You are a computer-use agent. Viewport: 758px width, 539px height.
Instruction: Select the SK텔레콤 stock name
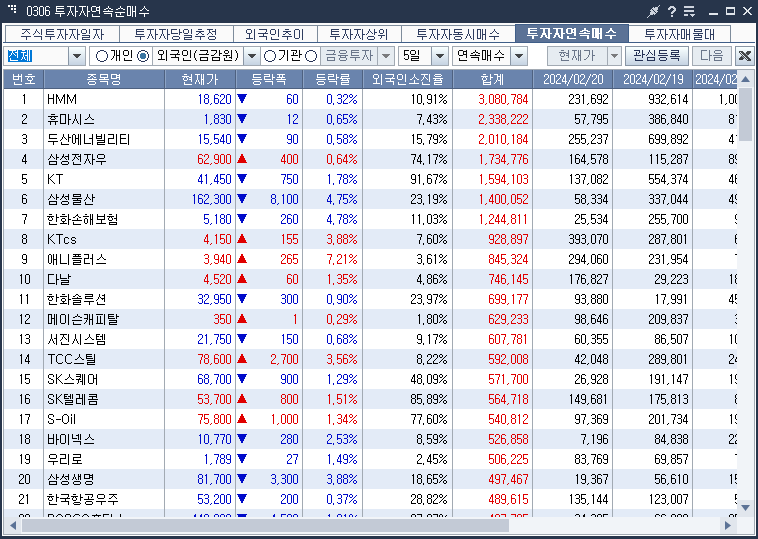coord(73,399)
